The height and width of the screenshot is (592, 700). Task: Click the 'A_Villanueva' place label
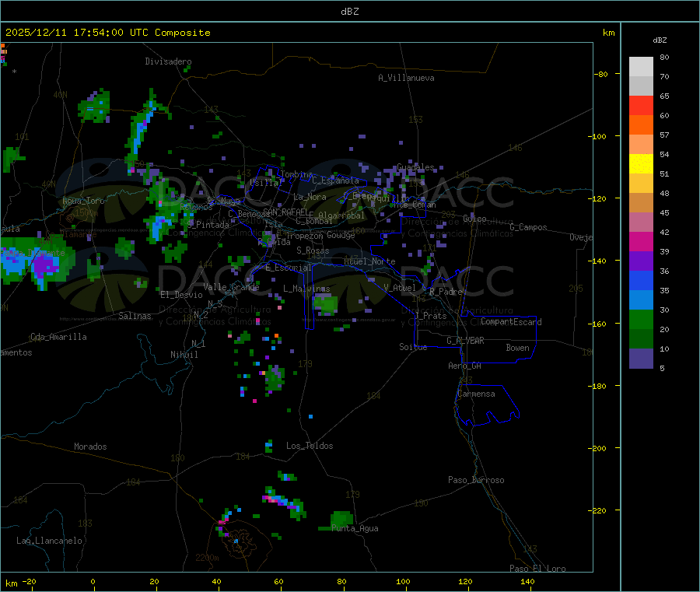pos(406,78)
